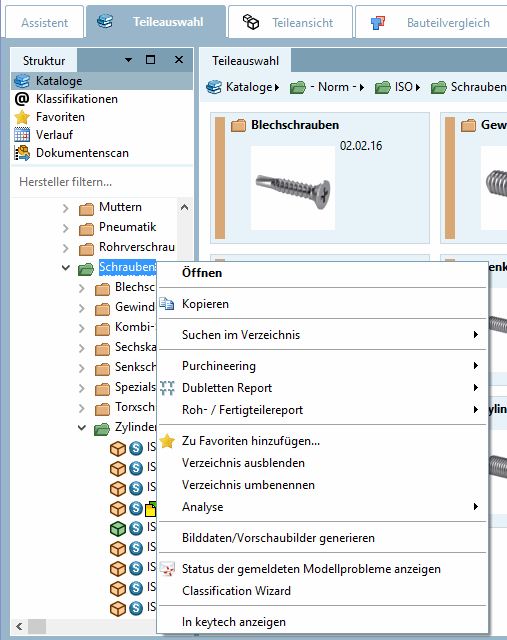The height and width of the screenshot is (640, 507).
Task: Select Kataloge in the Struktur list
Action: 102,81
